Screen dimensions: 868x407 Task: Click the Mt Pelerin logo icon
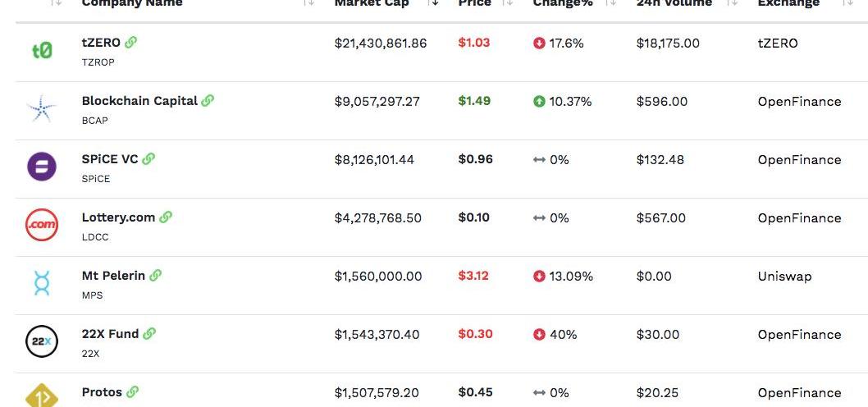coord(42,284)
